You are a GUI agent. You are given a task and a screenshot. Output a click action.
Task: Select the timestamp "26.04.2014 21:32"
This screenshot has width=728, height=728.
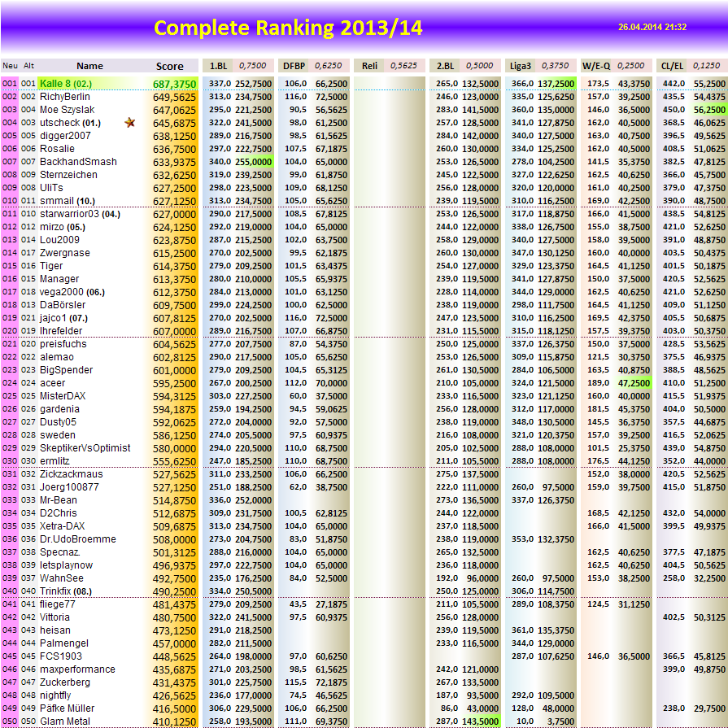[x=652, y=27]
